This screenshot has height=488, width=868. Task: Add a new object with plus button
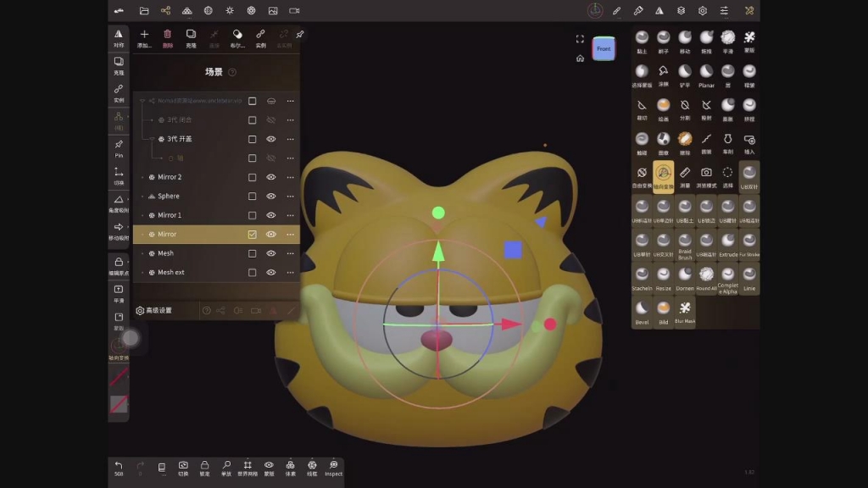coord(144,39)
